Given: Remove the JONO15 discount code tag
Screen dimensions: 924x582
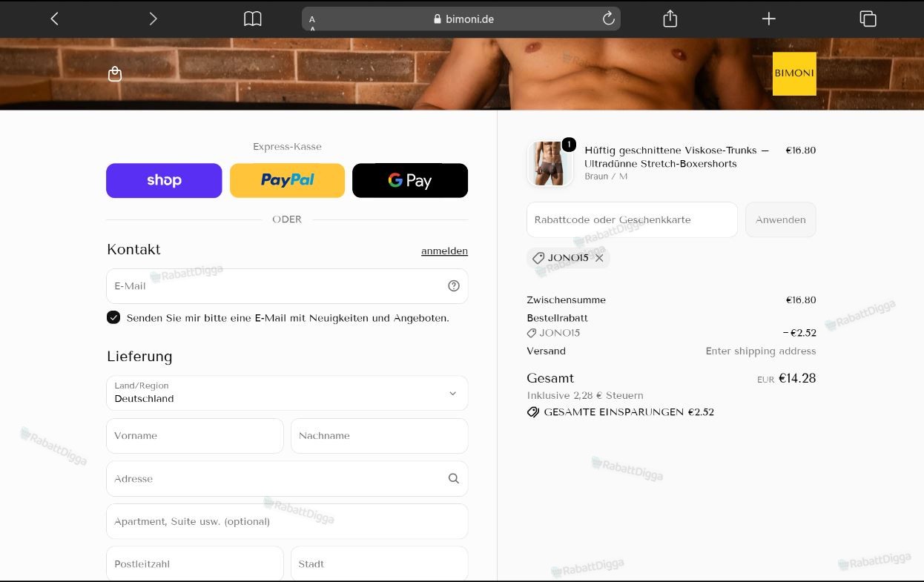Looking at the screenshot, I should [x=599, y=258].
